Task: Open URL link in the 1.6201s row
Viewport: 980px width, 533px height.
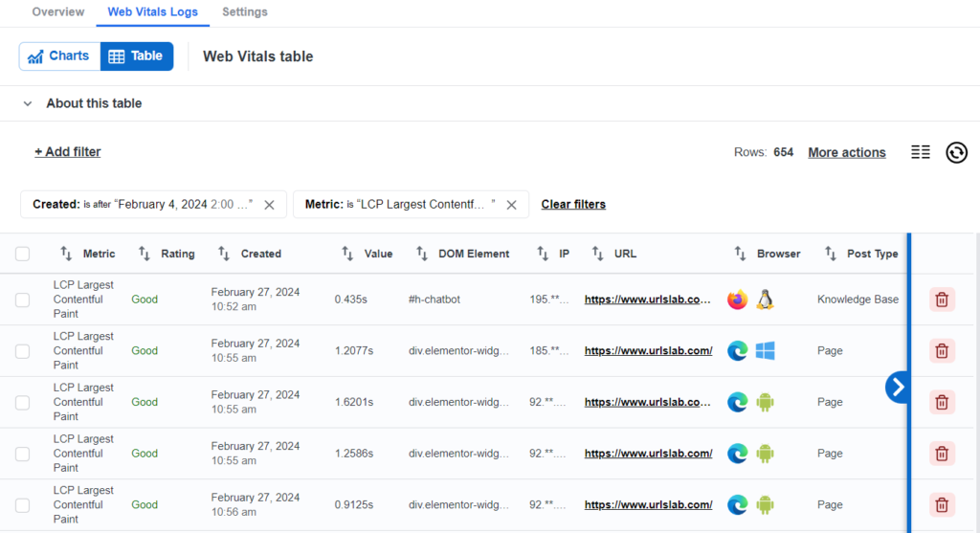Action: click(648, 402)
